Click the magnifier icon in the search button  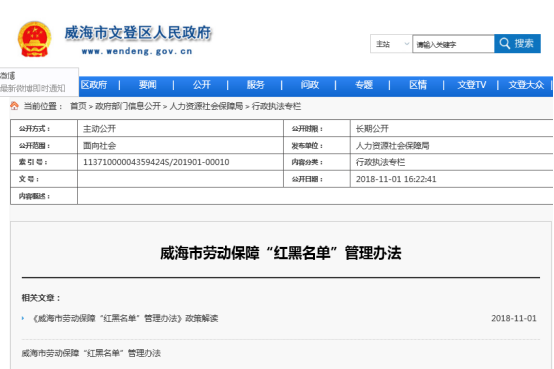coord(505,43)
